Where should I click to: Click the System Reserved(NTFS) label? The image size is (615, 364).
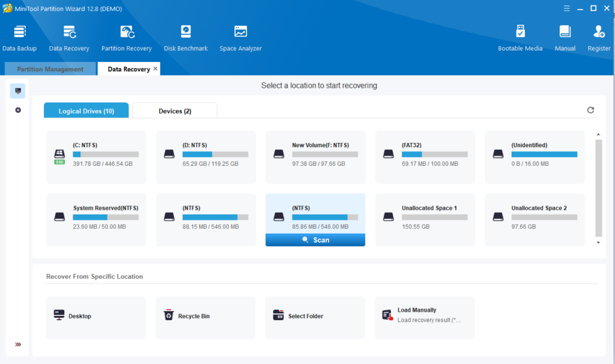106,208
